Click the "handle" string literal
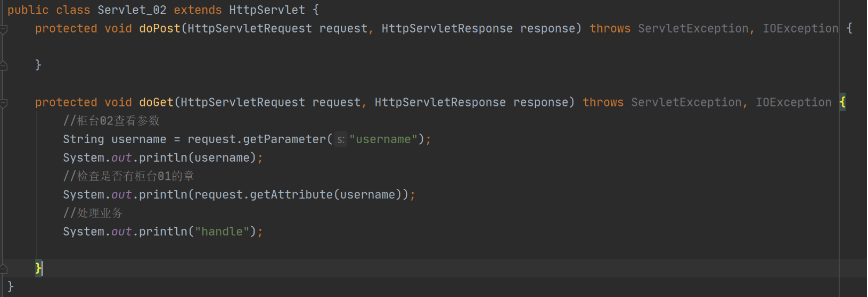This screenshot has width=868, height=297. (222, 232)
